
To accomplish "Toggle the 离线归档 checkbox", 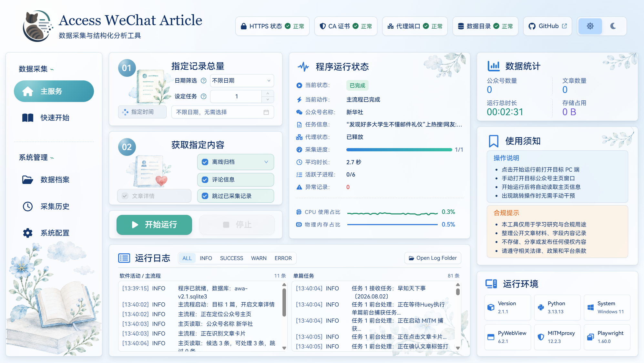I will point(205,162).
